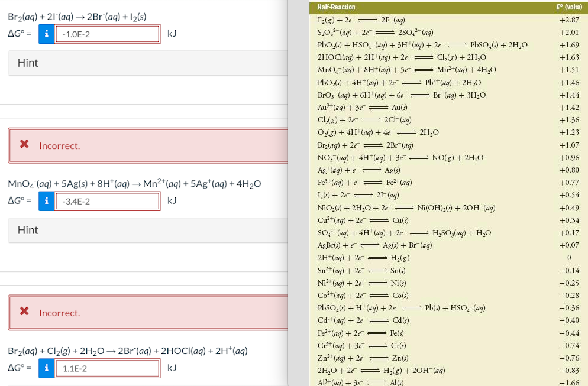Select the Cl2(g) + 2e- half-reaction row

point(448,120)
